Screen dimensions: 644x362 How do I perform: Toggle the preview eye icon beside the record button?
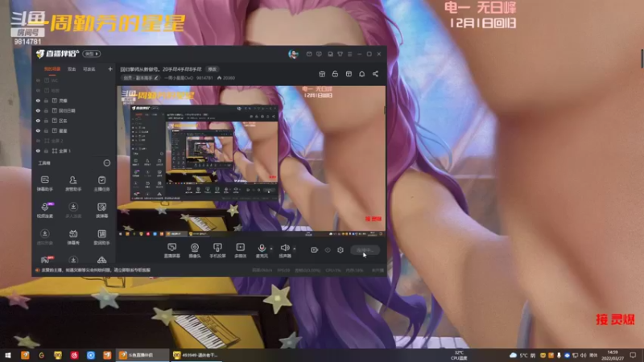[x=328, y=250]
